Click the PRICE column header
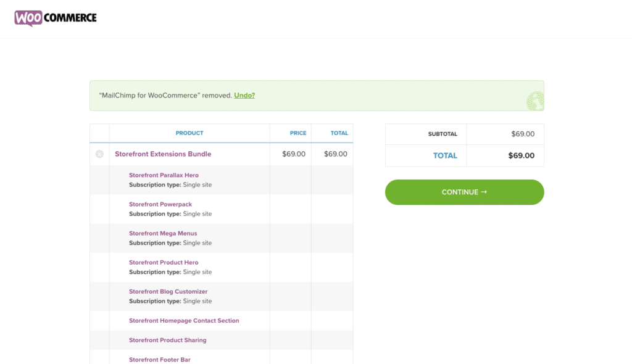Viewport: 632px width, 364px height. point(298,133)
